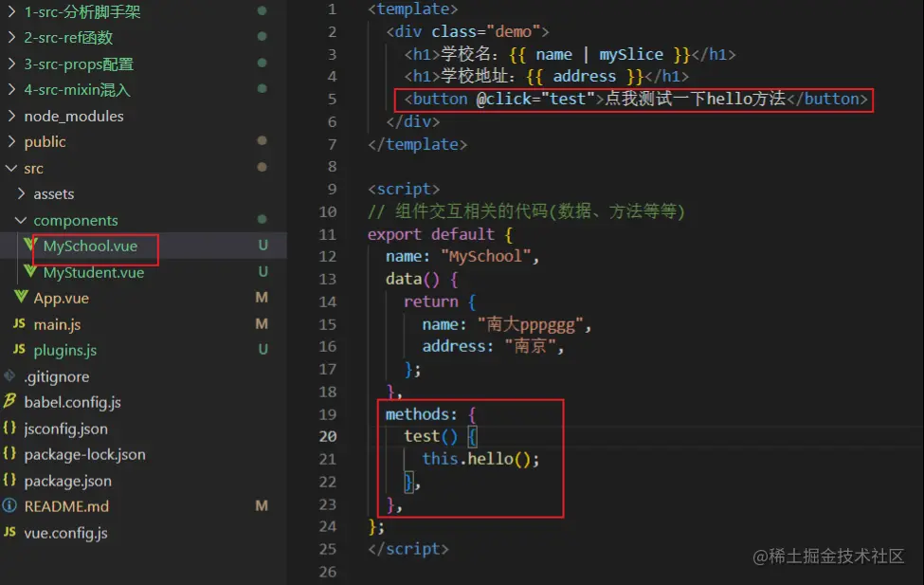
Task: Click the U status badge of plugins.js
Action: [263, 350]
